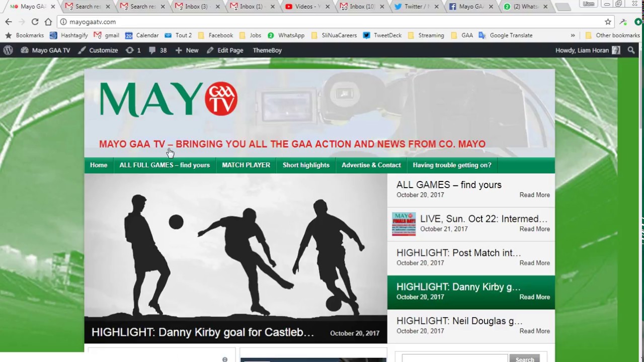This screenshot has width=644, height=362.
Task: Open the admin bar search magnifier
Action: pyautogui.click(x=631, y=50)
